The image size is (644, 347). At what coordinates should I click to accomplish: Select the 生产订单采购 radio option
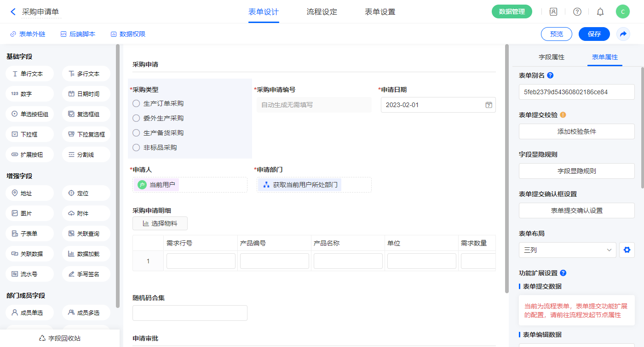tap(136, 103)
